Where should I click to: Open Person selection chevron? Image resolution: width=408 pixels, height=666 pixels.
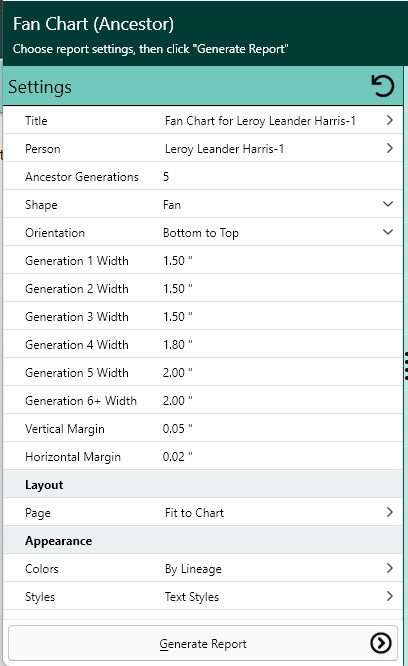[389, 148]
